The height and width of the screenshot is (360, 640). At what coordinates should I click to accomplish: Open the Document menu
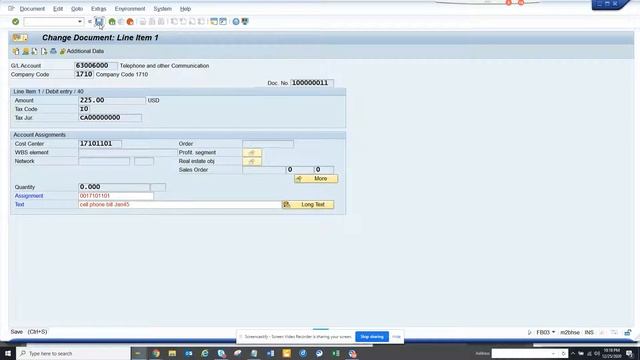32,9
